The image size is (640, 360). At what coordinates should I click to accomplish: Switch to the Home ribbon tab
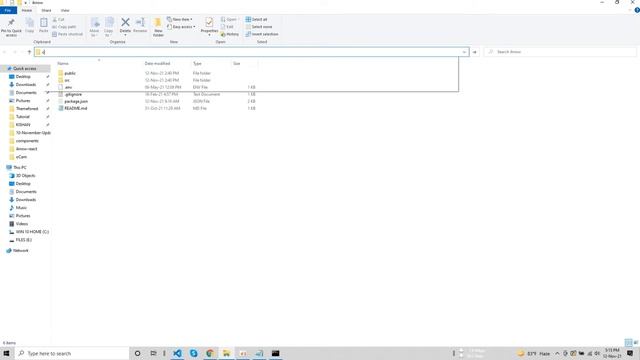27,10
